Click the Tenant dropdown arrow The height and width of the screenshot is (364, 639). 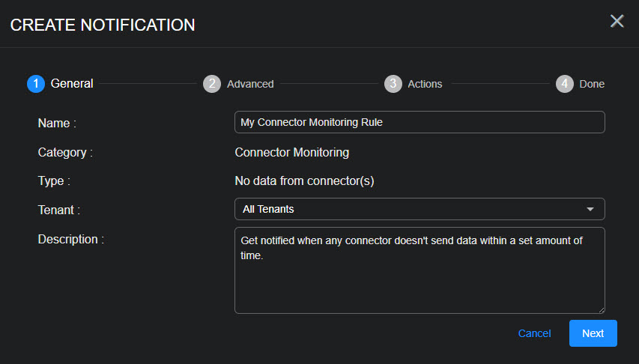tap(590, 209)
